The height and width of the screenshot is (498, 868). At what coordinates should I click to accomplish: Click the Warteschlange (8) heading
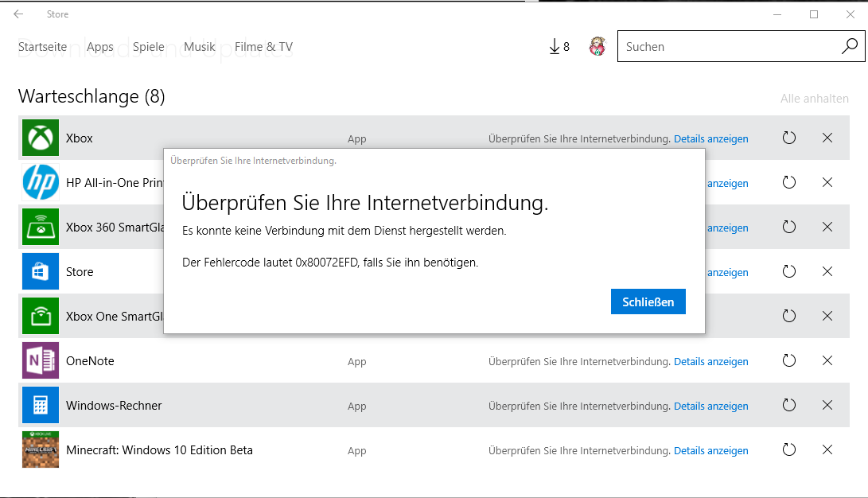pos(91,96)
